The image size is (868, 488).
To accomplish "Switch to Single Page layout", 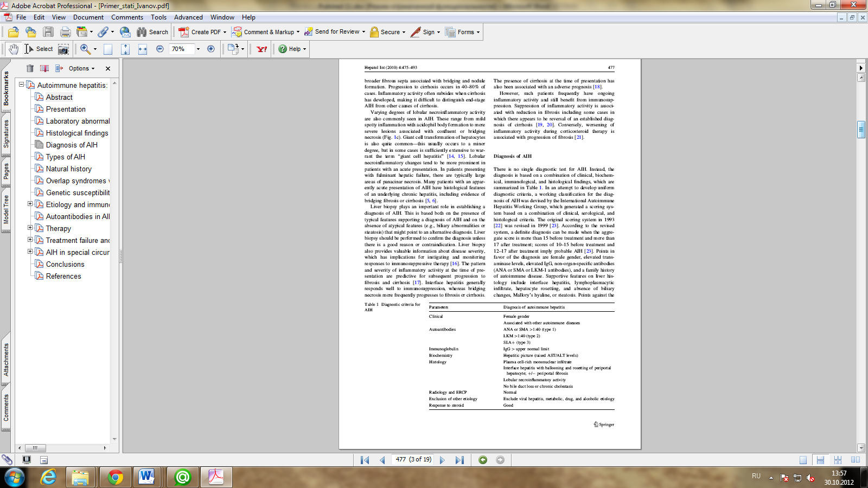I will tap(803, 460).
